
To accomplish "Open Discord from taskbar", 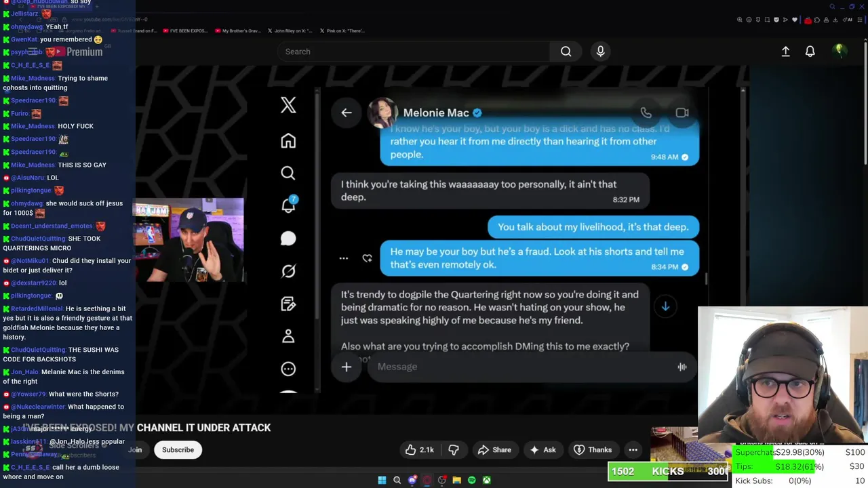I will [412, 480].
